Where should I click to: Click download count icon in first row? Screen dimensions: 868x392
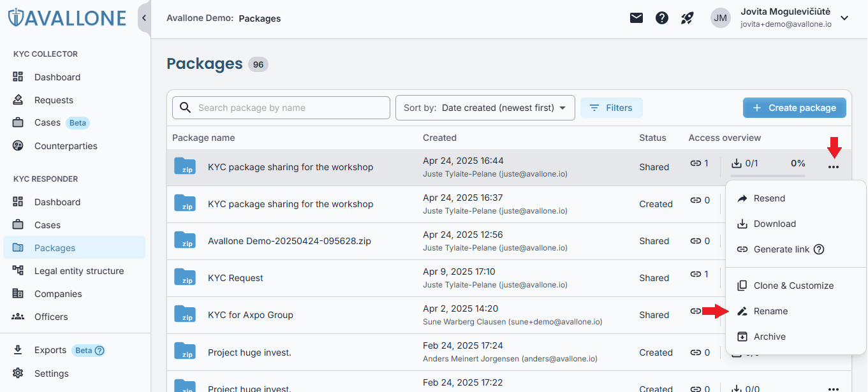point(737,163)
